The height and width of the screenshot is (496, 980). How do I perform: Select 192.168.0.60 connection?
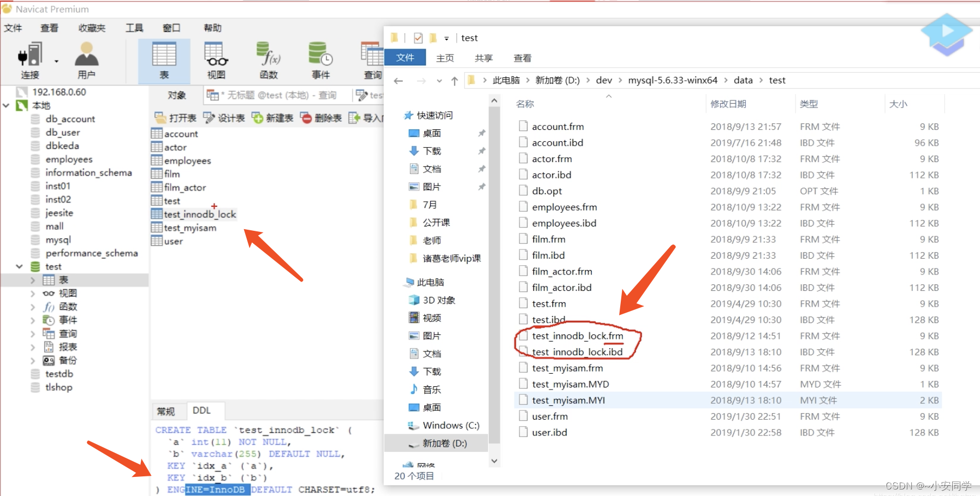59,92
